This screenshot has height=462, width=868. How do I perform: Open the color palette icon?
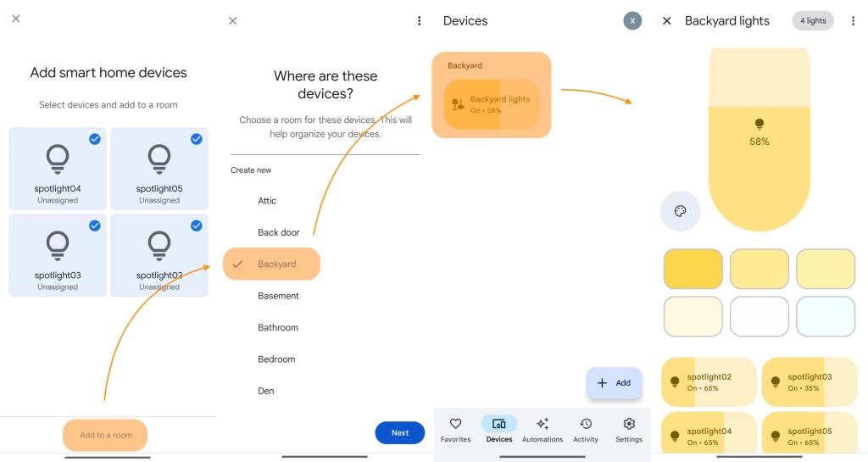click(x=680, y=212)
